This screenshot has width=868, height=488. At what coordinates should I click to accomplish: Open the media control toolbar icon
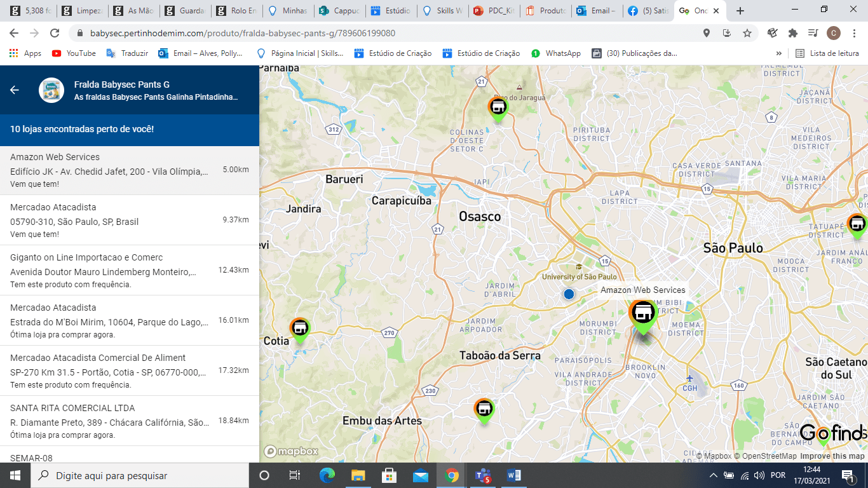(813, 33)
